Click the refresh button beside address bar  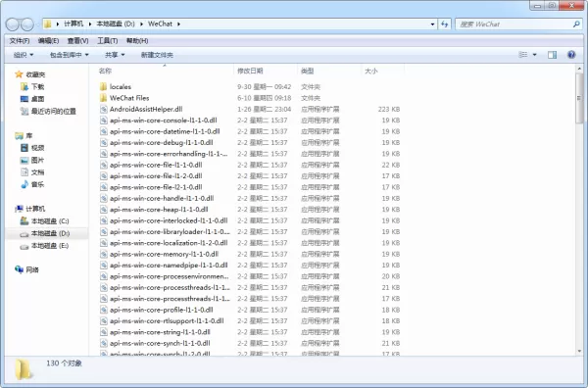445,24
